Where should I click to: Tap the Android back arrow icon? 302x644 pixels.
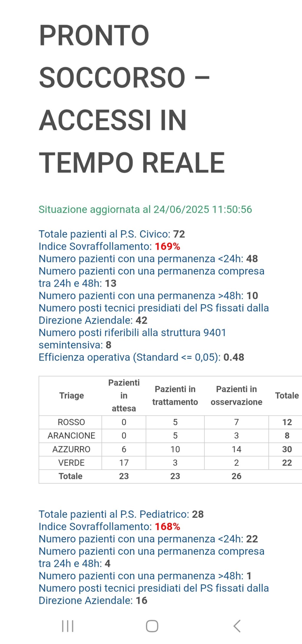point(237,626)
